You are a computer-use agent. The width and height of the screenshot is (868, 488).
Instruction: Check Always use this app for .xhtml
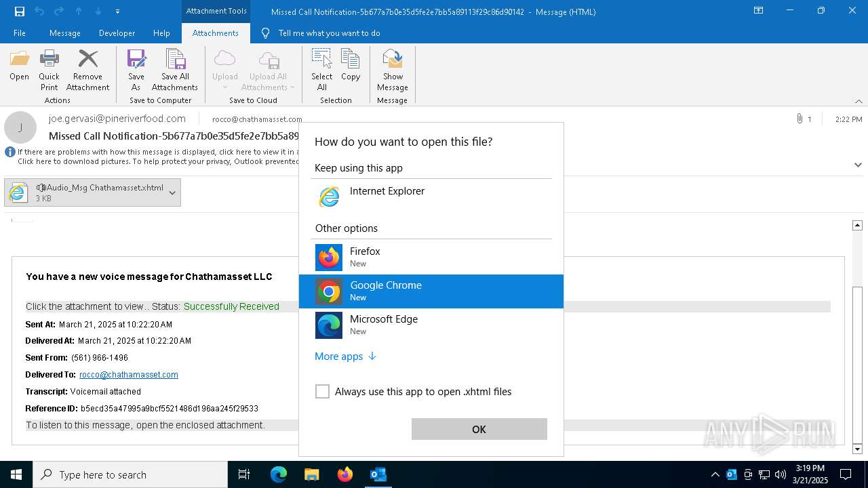pos(322,392)
